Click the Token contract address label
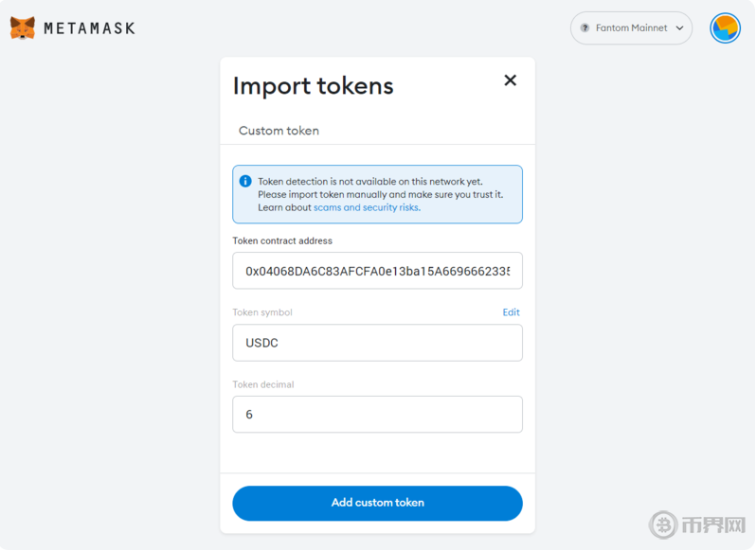This screenshot has width=756, height=551. [x=282, y=241]
